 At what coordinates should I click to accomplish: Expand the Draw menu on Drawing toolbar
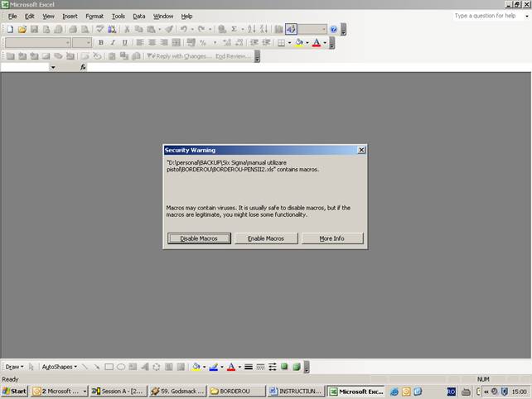14,367
